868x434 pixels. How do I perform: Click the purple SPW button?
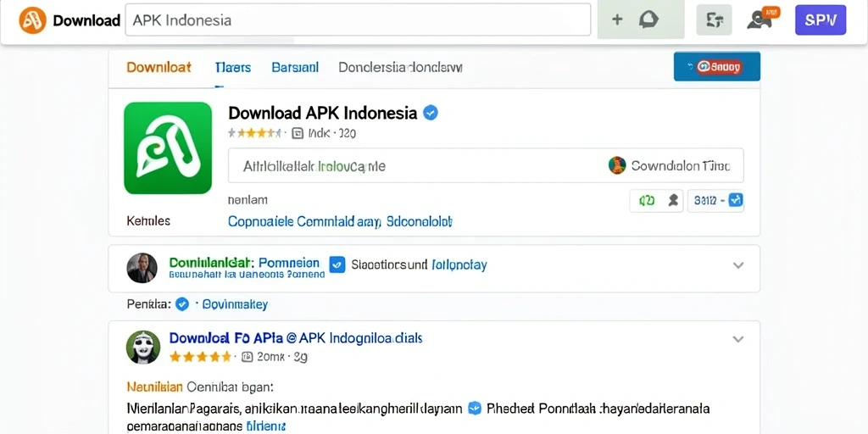tap(821, 20)
